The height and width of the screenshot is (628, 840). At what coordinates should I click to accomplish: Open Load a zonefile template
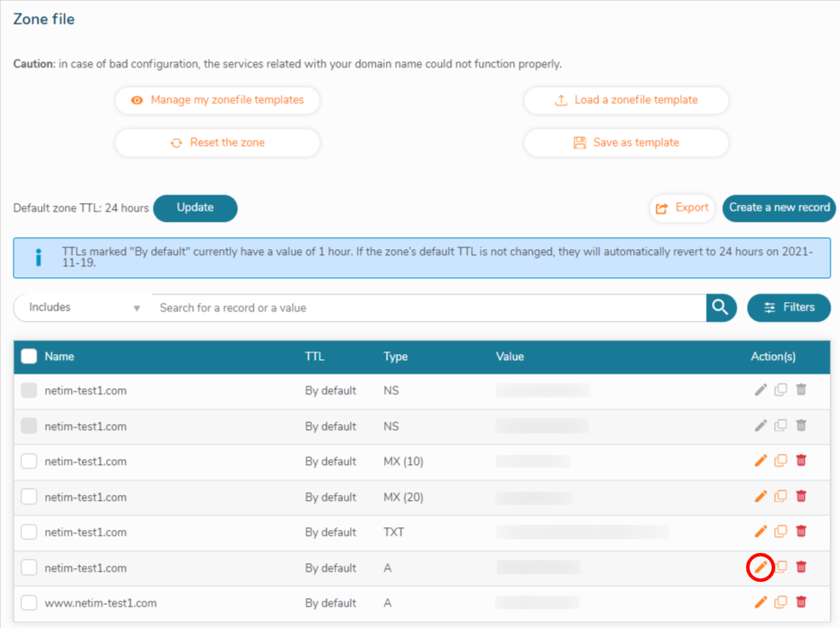coord(626,100)
